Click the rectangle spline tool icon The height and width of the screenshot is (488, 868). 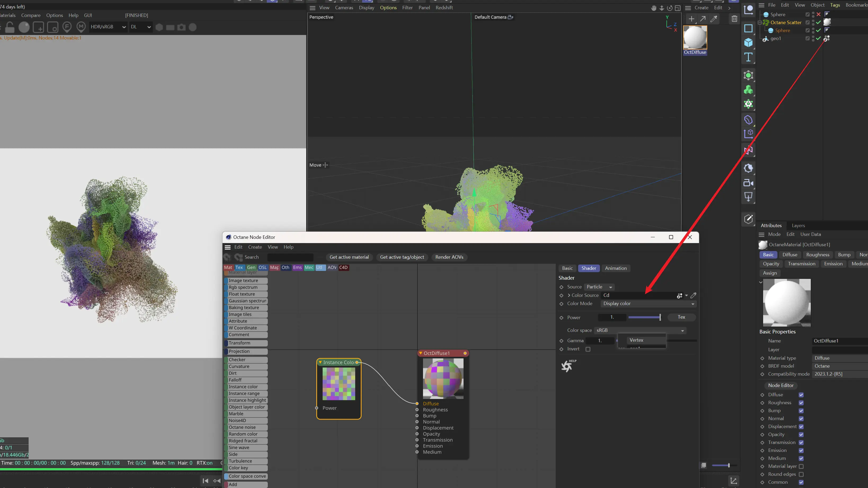748,28
